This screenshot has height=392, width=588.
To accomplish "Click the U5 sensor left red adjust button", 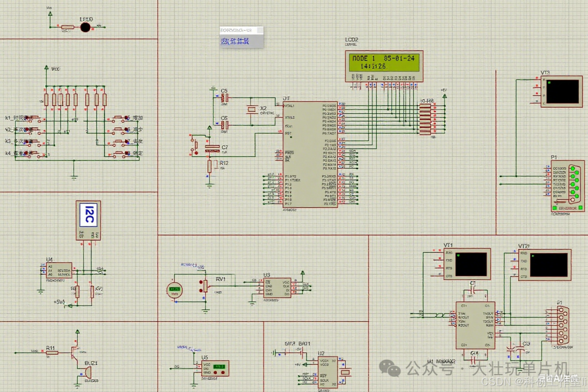I will click(x=216, y=372).
